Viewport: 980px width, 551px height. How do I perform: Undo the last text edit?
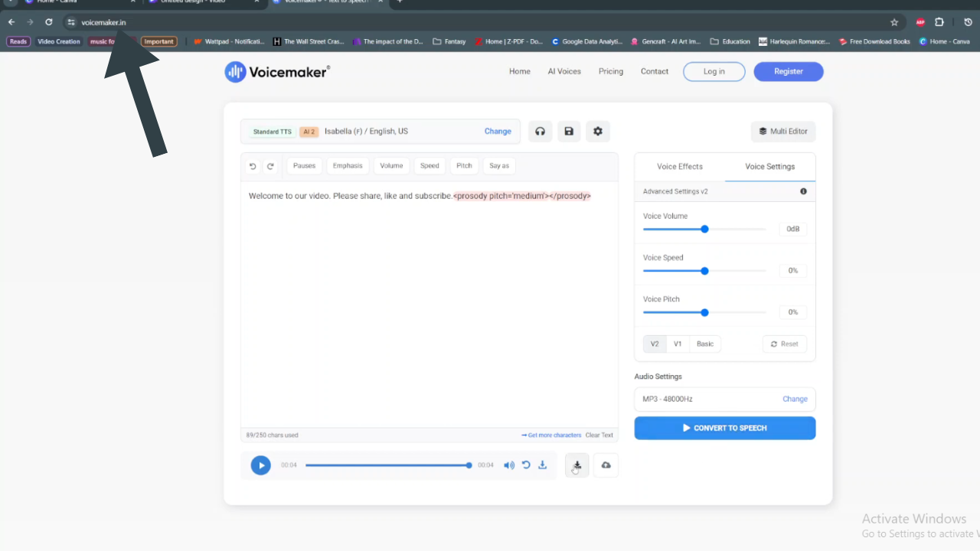point(253,166)
